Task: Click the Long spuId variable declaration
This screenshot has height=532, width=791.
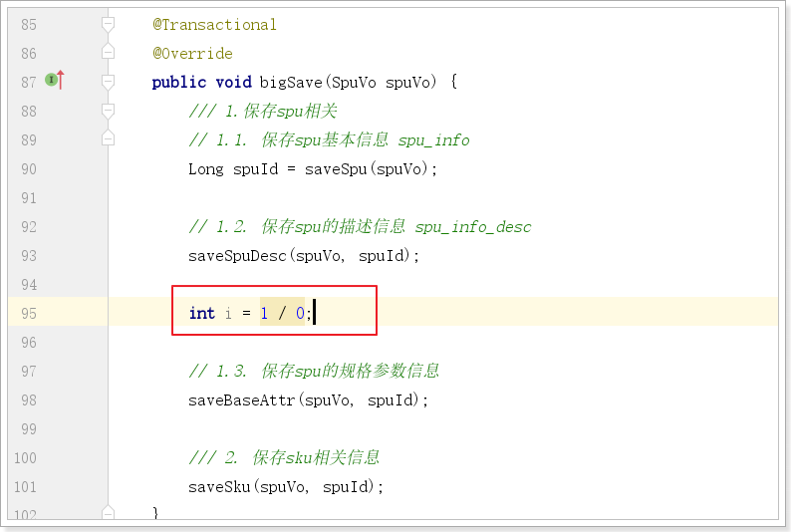Action: point(229,168)
